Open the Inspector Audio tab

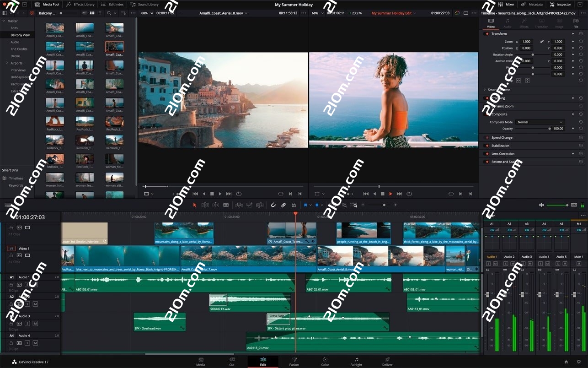pyautogui.click(x=508, y=23)
